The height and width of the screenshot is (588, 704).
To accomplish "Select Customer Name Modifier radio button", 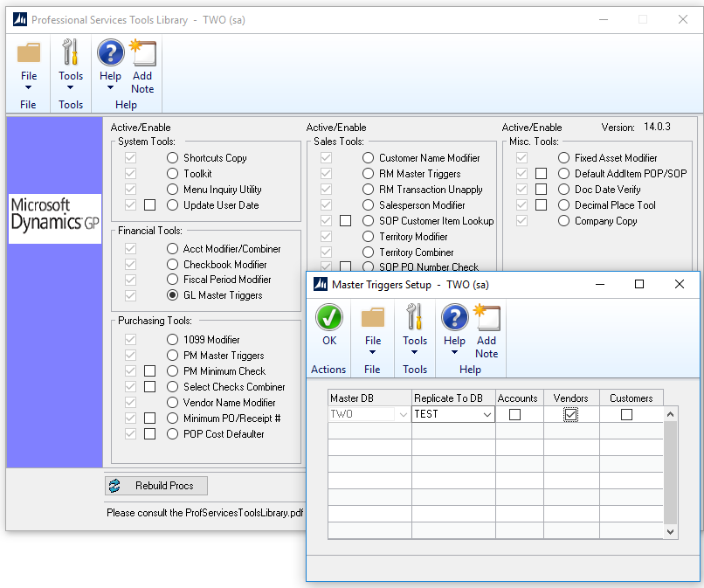I will (369, 157).
